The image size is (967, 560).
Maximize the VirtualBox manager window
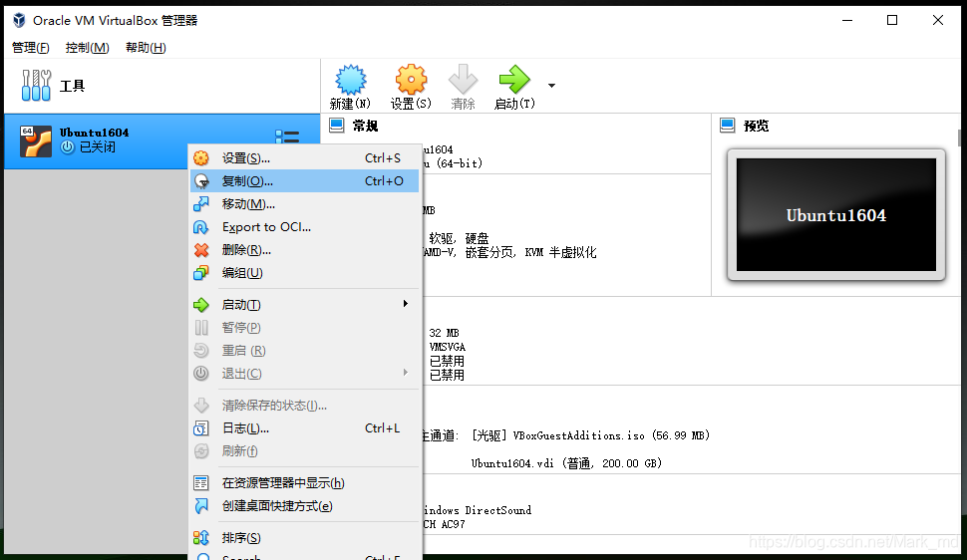pos(892,20)
